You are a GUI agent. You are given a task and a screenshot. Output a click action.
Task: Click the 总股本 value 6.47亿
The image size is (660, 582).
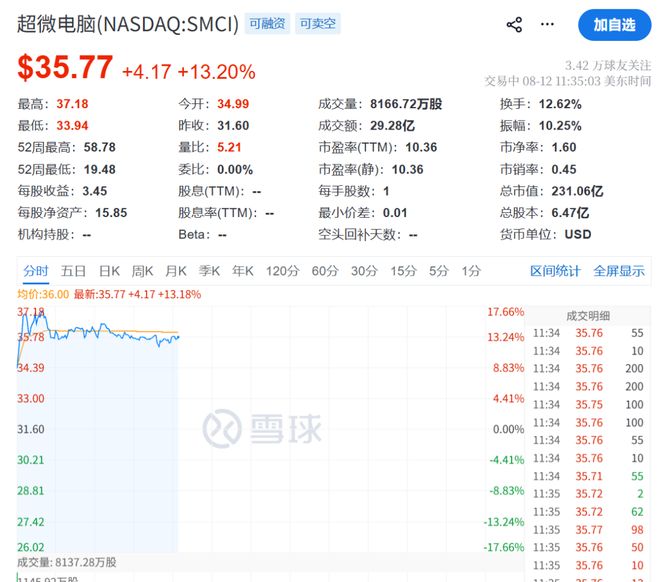570,213
